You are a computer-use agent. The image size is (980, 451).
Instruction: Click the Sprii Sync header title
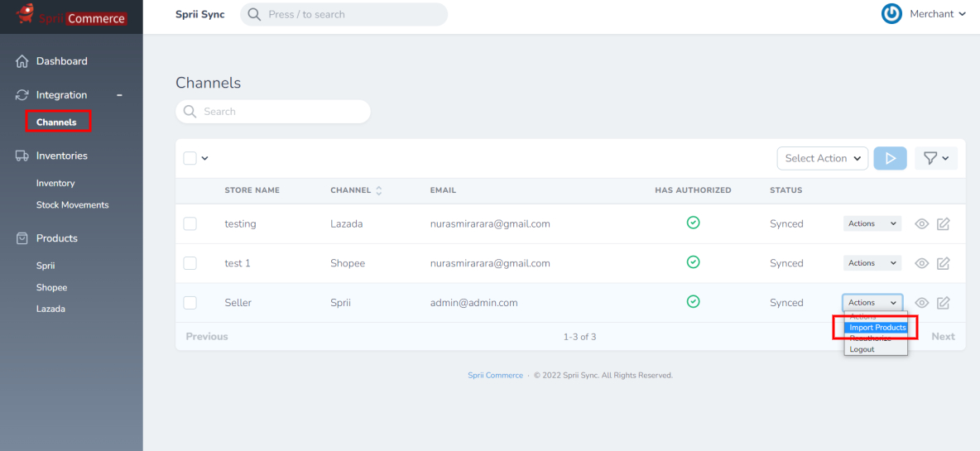pos(200,14)
